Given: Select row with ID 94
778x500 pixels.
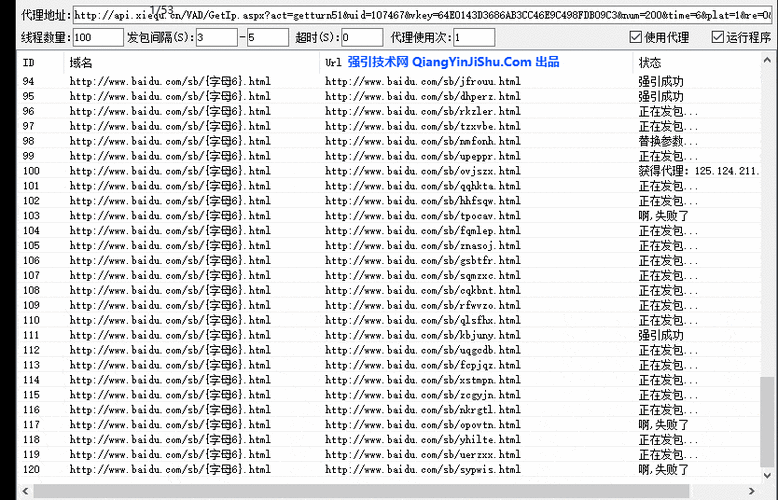Looking at the screenshot, I should (389, 81).
